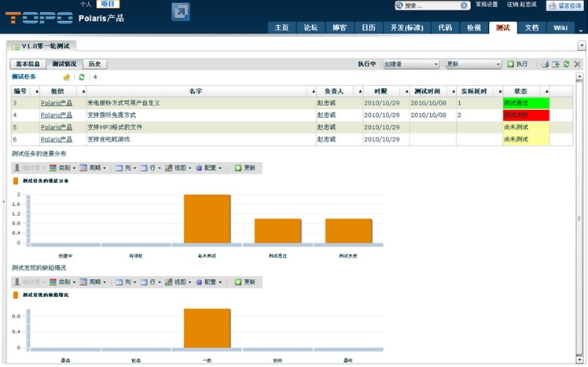
Task: Click the printer icon next to 执行
Action: click(x=544, y=64)
